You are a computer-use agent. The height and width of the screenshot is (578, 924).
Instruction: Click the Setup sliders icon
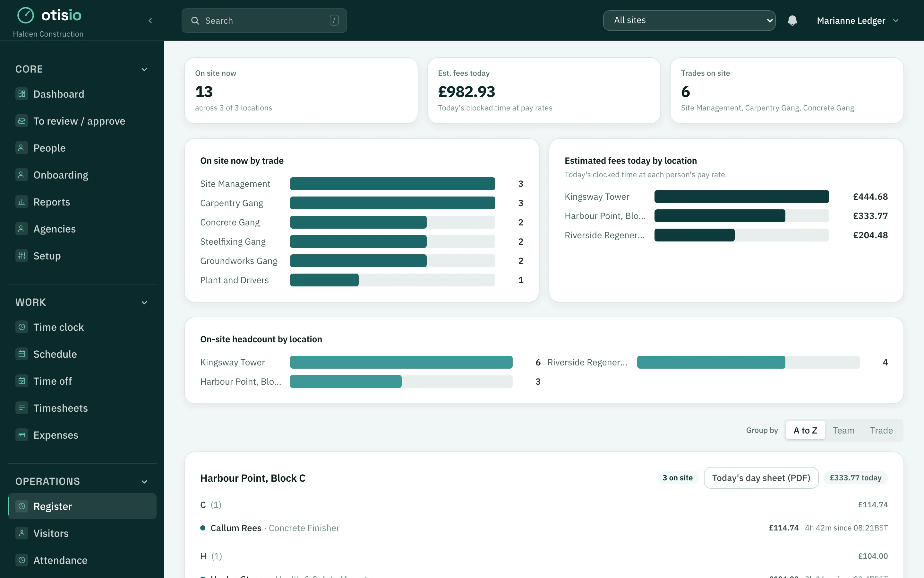pyautogui.click(x=22, y=255)
